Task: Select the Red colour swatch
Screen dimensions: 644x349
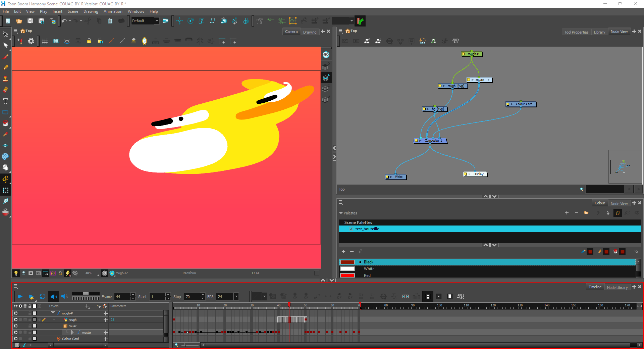Action: point(347,276)
